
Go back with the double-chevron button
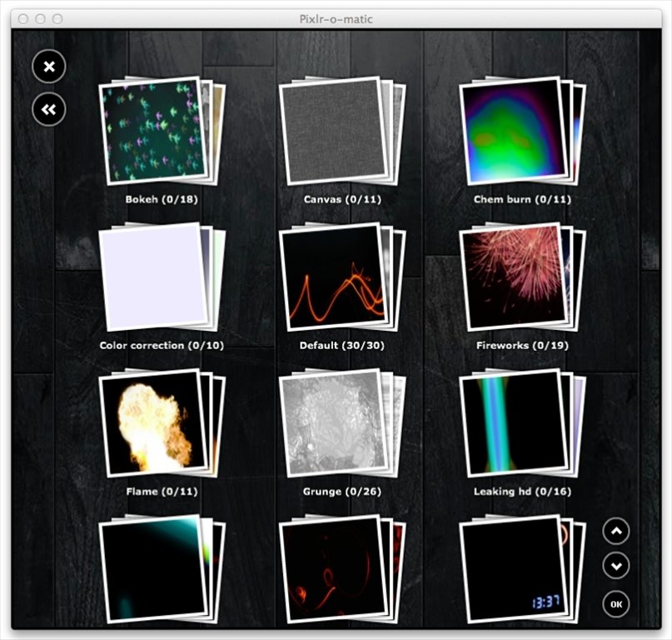click(x=49, y=109)
